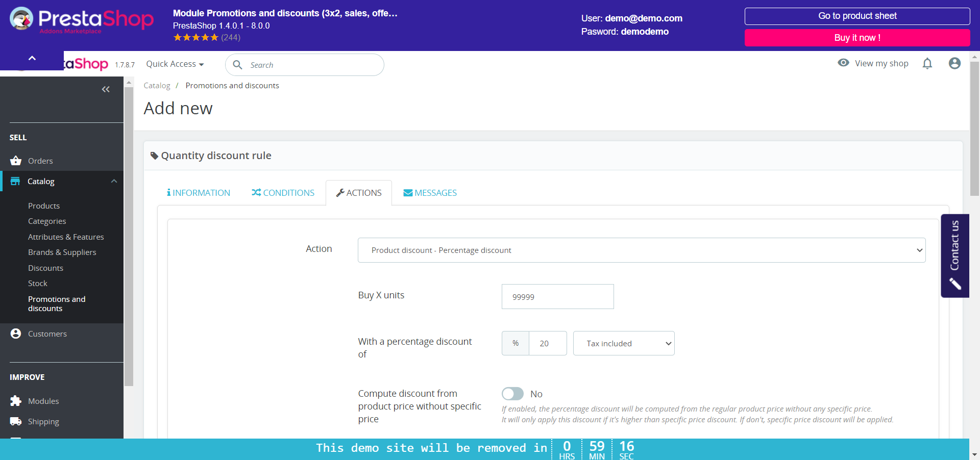The width and height of the screenshot is (980, 460).
Task: Switch to the MESSAGES tab
Action: click(x=430, y=193)
